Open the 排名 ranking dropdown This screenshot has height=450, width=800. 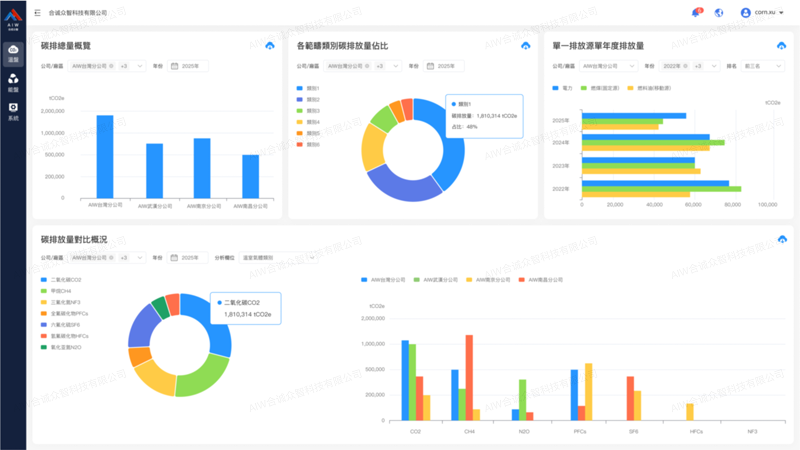pos(763,66)
